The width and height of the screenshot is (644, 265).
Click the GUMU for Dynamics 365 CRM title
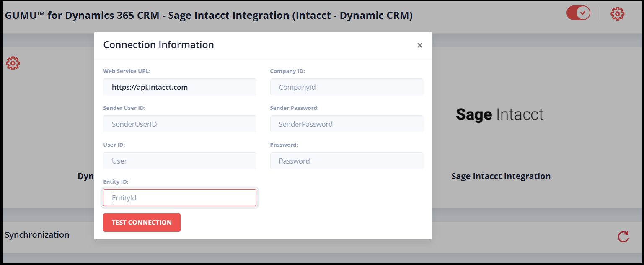click(208, 15)
